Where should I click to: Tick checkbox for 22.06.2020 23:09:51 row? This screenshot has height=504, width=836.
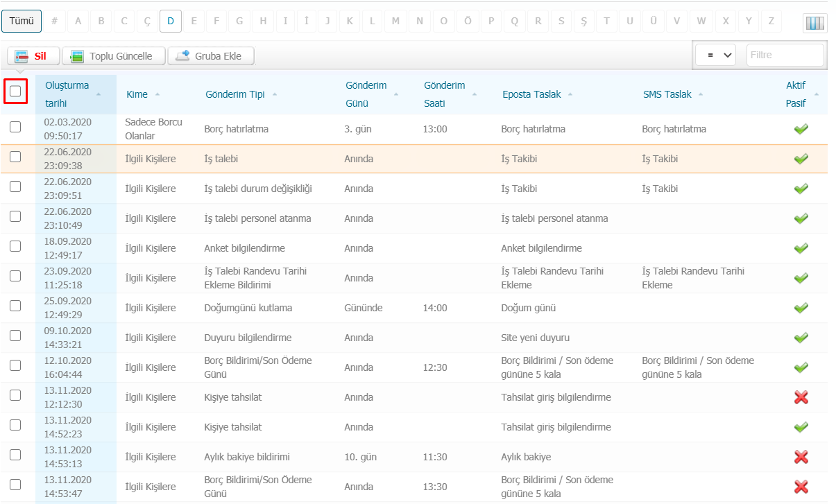(15, 186)
